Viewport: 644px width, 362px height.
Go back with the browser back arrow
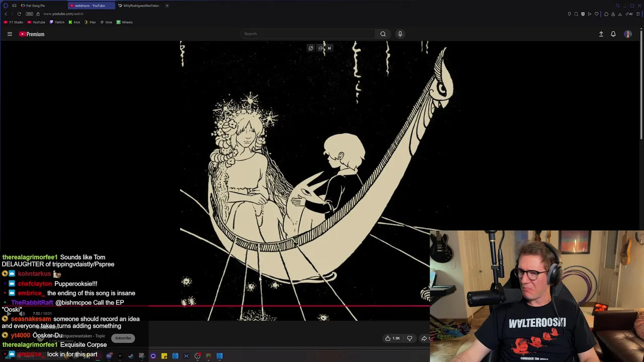point(6,14)
